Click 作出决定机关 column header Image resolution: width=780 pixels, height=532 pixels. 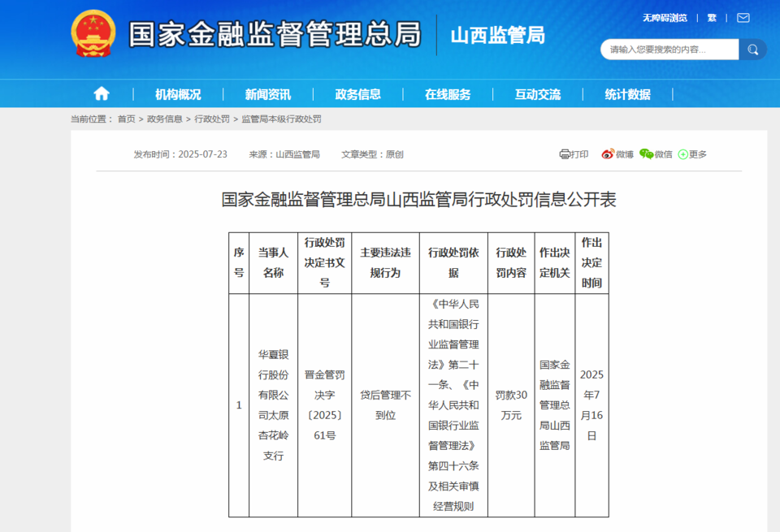pyautogui.click(x=555, y=262)
